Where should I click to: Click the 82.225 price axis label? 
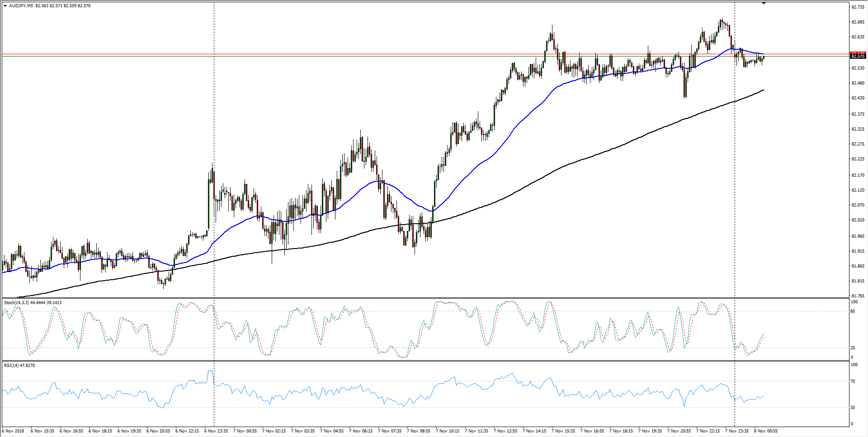(x=858, y=159)
